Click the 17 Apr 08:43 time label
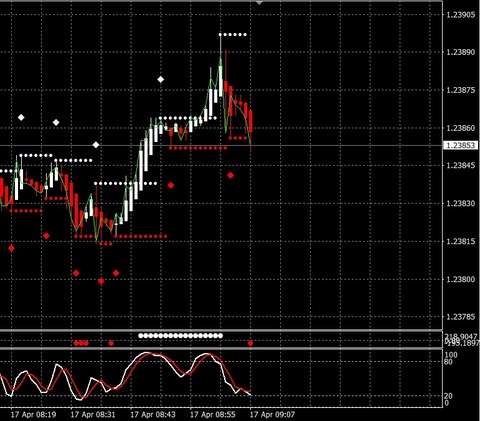The width and height of the screenshot is (480, 421). pyautogui.click(x=153, y=415)
